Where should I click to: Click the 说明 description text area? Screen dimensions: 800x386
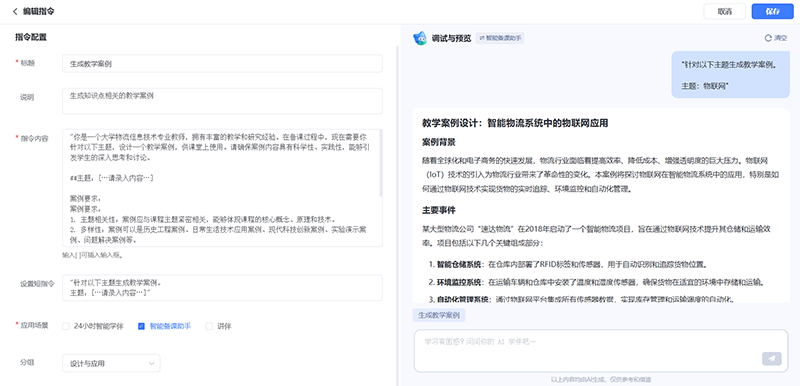click(222, 101)
